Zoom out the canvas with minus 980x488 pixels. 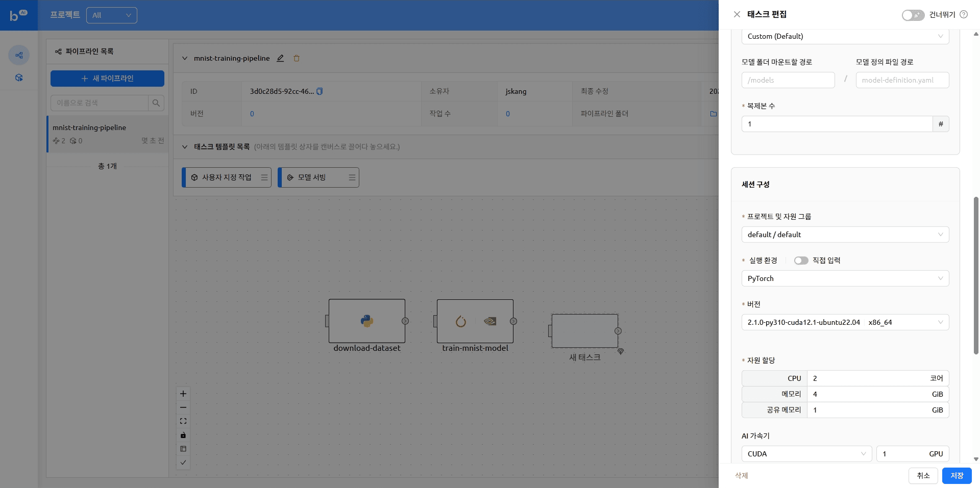point(183,407)
